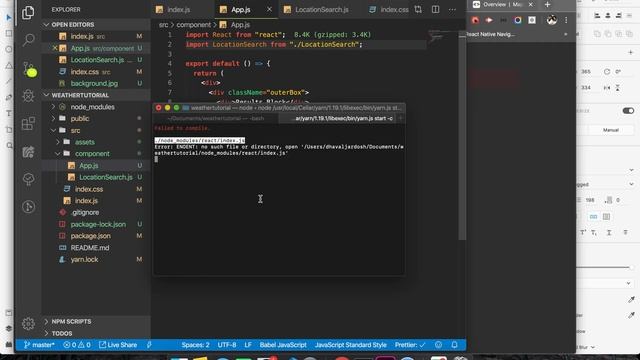Collapse the component folder
Image resolution: width=640 pixels, height=360 pixels.
96,154
